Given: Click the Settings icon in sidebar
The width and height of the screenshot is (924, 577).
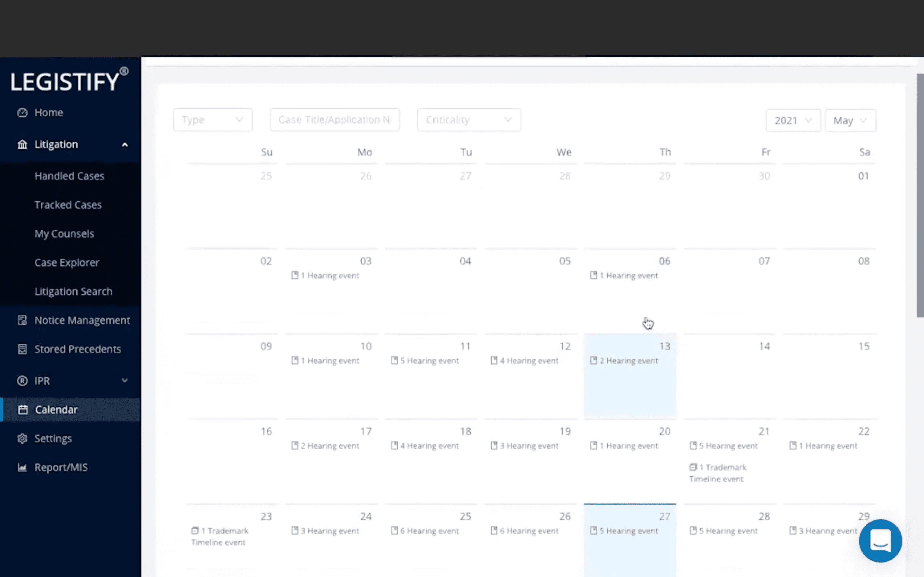Looking at the screenshot, I should [22, 438].
